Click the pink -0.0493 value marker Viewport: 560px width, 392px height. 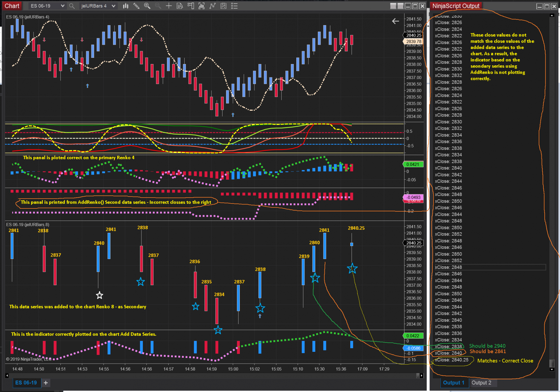(414, 197)
